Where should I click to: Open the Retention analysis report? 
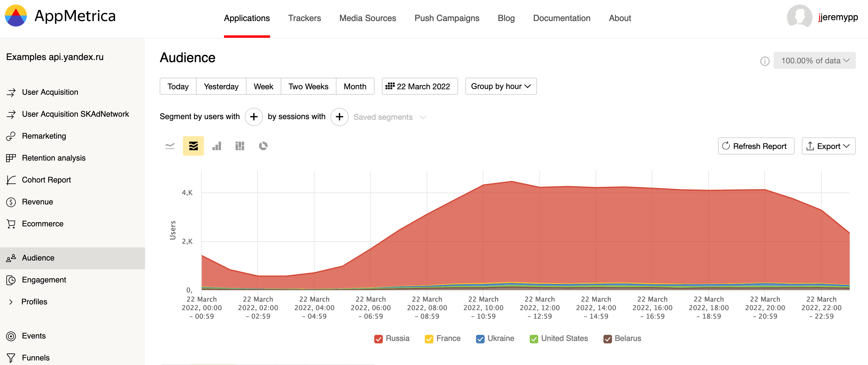pyautogui.click(x=54, y=158)
